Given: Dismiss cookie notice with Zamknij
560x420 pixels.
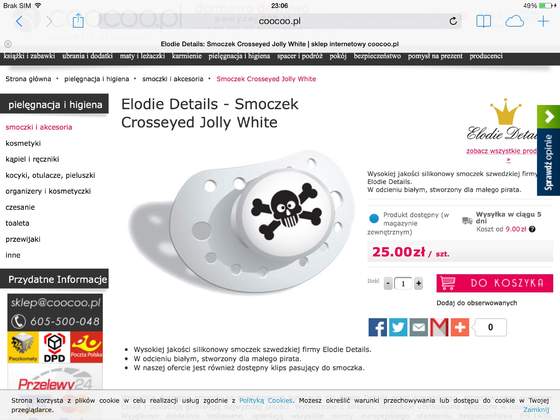Looking at the screenshot, I should tap(536, 409).
